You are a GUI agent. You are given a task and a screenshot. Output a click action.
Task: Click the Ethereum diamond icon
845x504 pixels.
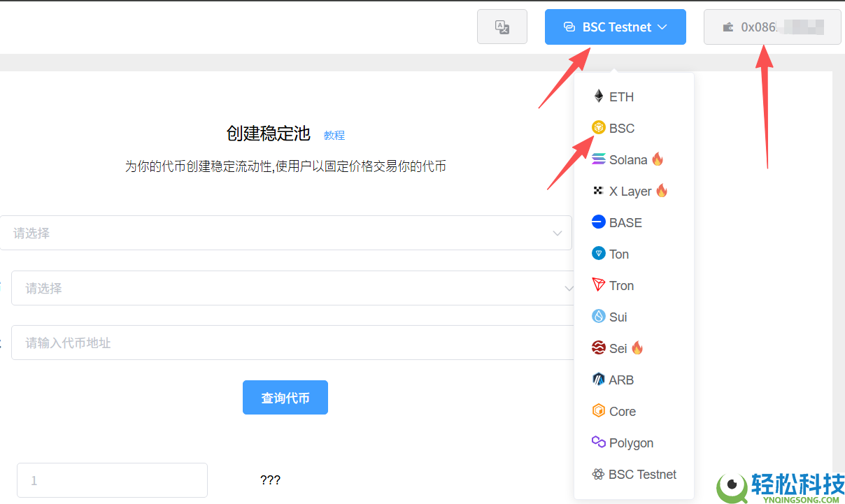pos(598,96)
